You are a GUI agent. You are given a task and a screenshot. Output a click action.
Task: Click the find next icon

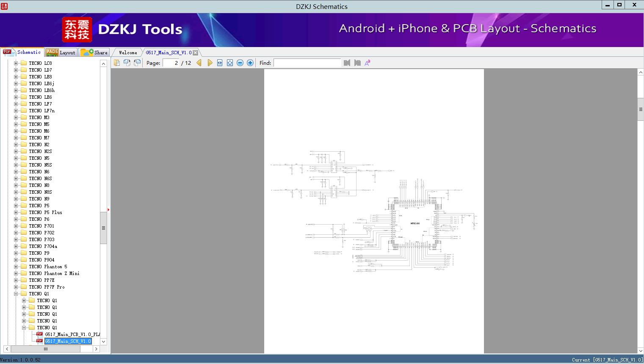[357, 63]
